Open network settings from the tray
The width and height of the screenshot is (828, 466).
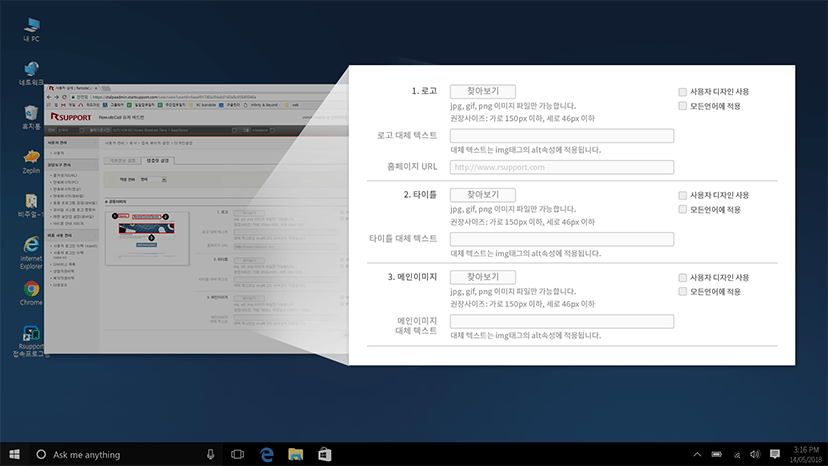[736, 454]
